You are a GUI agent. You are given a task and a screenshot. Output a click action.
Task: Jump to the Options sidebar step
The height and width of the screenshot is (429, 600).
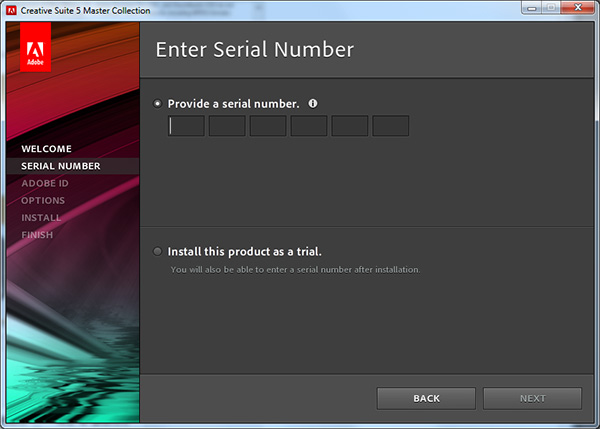(43, 200)
